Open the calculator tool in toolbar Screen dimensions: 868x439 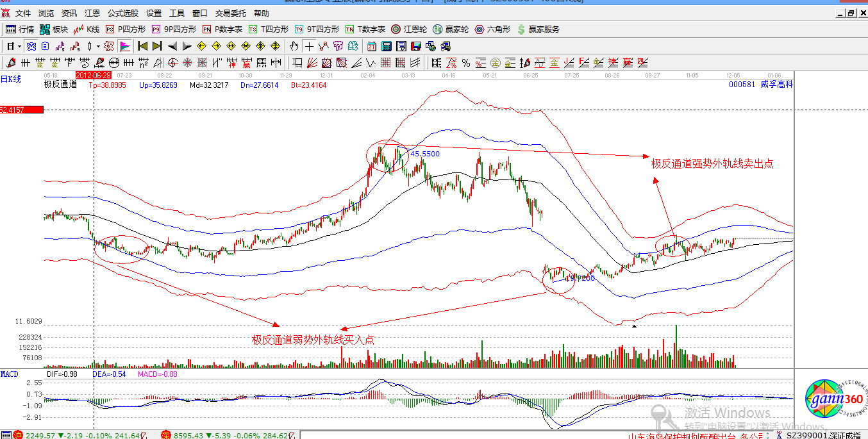pyautogui.click(x=387, y=46)
